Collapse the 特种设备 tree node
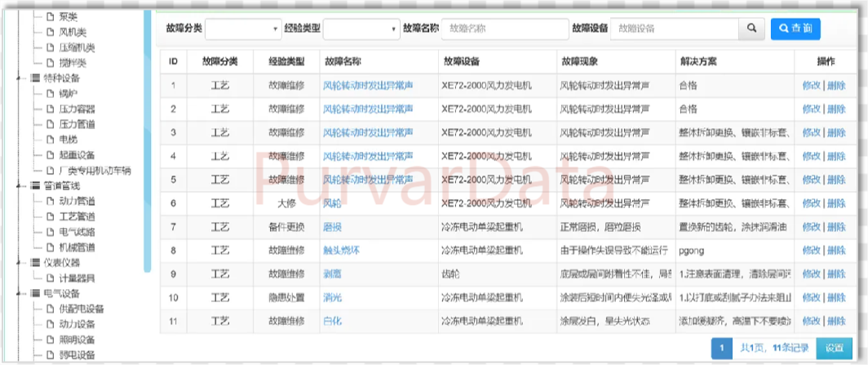 click(x=20, y=78)
